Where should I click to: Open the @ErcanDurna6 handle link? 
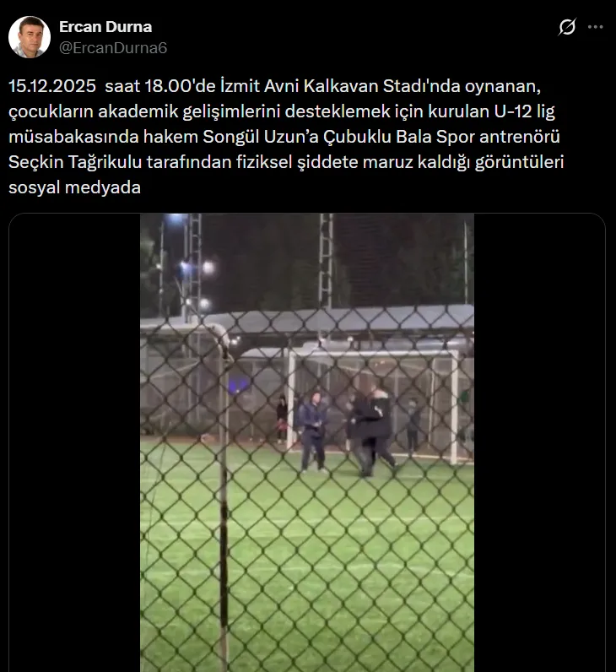coord(113,47)
